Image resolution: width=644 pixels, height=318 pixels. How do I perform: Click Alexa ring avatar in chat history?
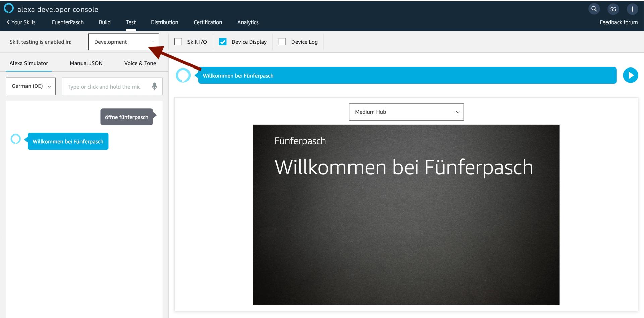click(16, 139)
